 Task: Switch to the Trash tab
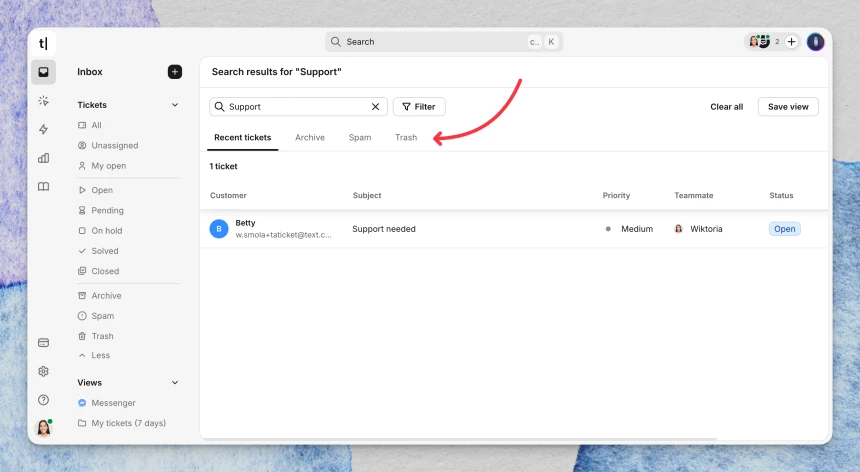(x=406, y=138)
